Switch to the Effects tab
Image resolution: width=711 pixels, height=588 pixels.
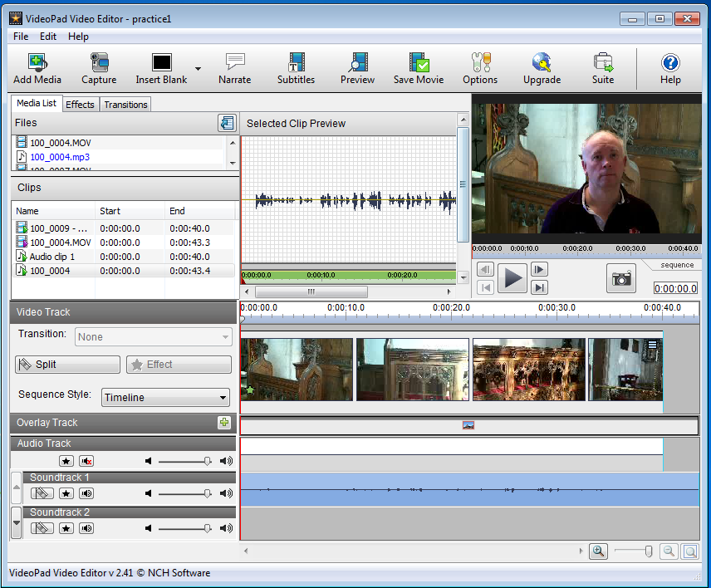80,105
